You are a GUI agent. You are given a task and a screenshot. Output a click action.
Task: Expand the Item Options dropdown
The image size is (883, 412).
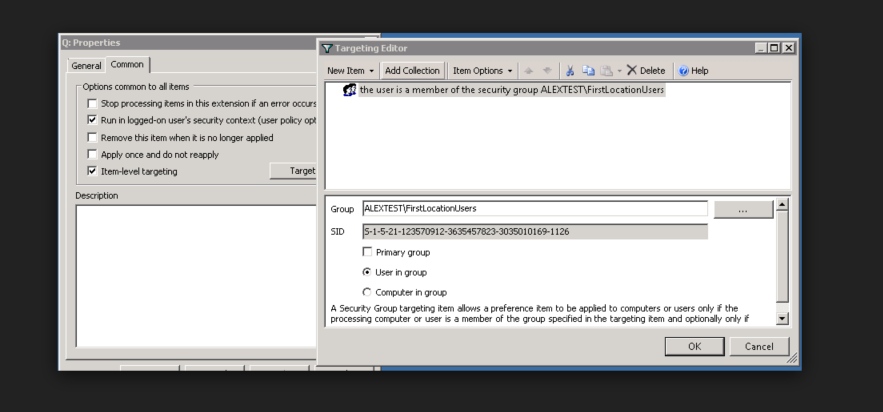pos(482,71)
